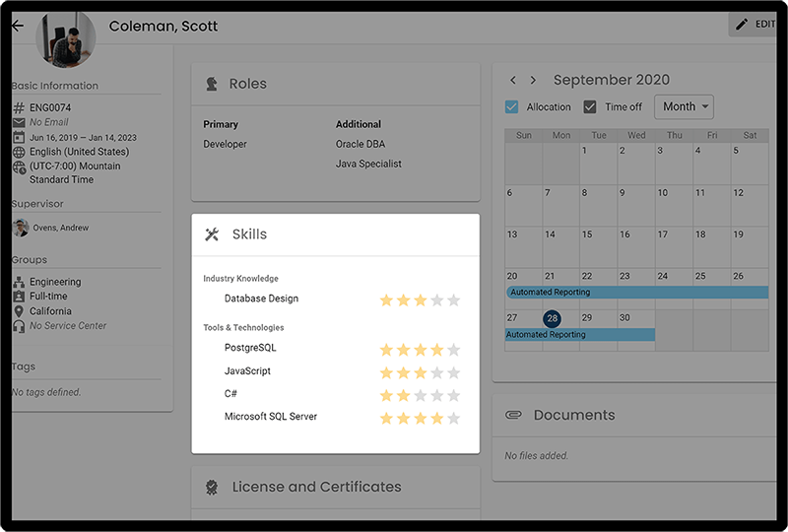Viewport: 788px width, 532px height.
Task: Open Automated Reporting event starting September 20
Action: [x=636, y=293]
